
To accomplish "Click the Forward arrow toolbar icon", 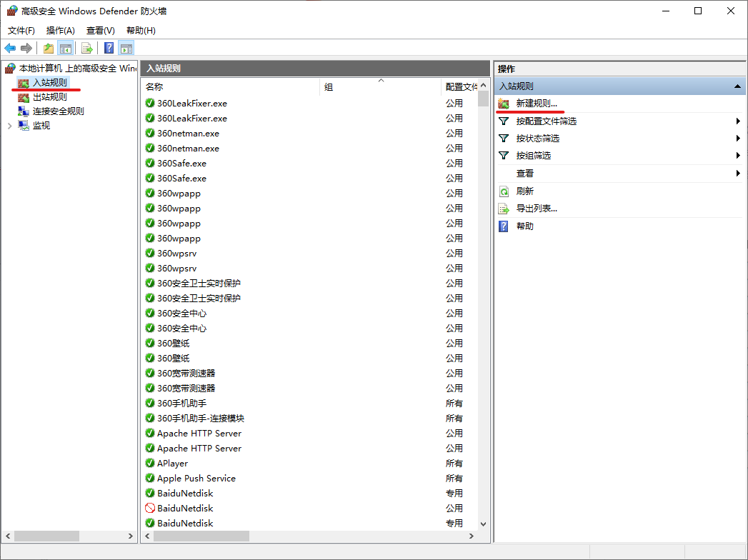I will (26, 48).
